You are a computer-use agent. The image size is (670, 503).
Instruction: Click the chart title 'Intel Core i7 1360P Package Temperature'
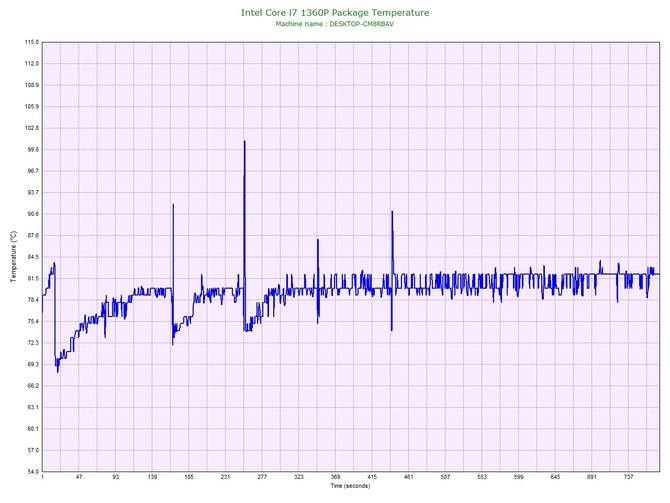point(335,13)
